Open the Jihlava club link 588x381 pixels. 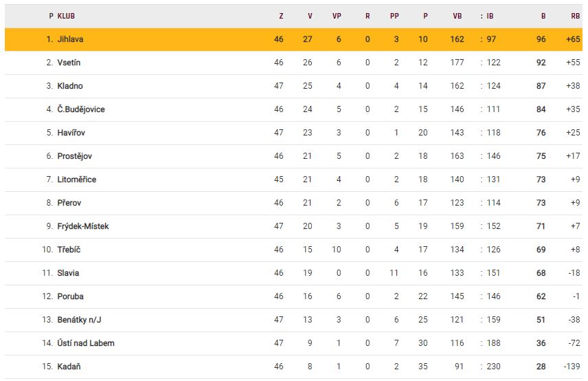tap(70, 39)
